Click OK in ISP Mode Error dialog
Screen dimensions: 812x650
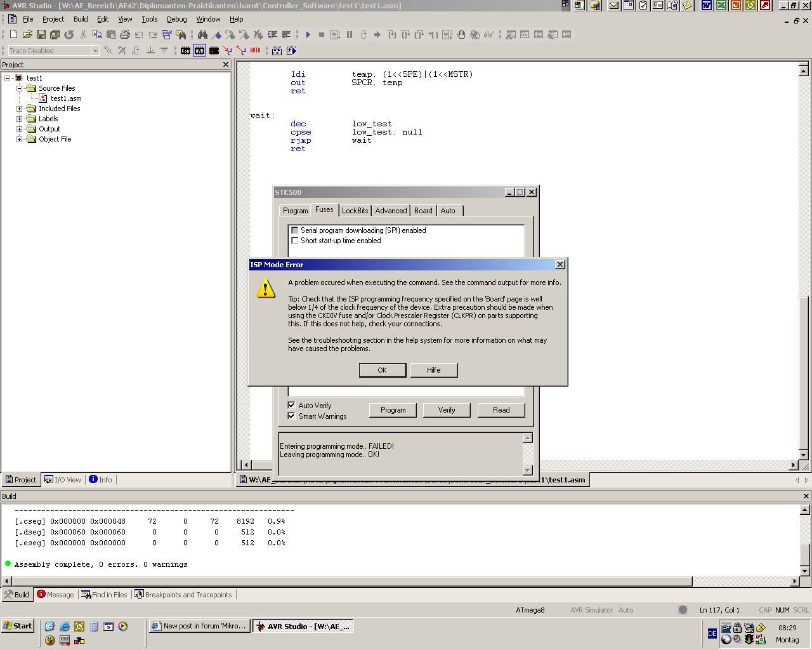(x=383, y=370)
